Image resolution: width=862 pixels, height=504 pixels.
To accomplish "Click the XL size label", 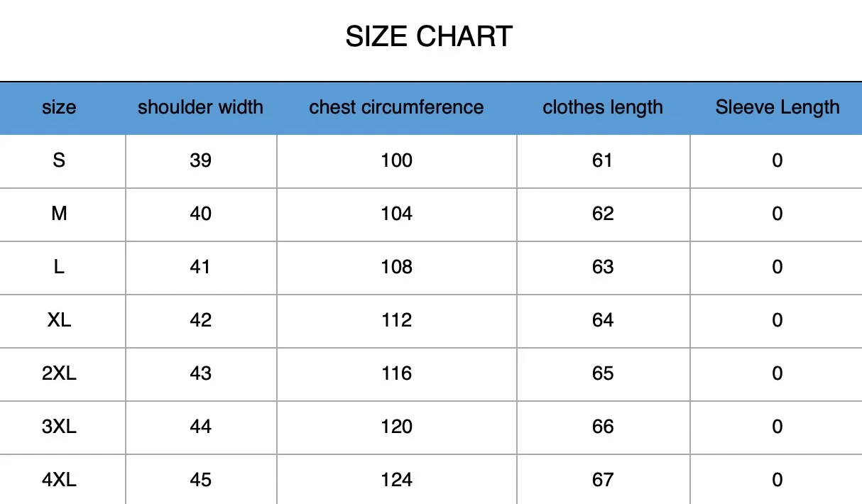I will (59, 320).
